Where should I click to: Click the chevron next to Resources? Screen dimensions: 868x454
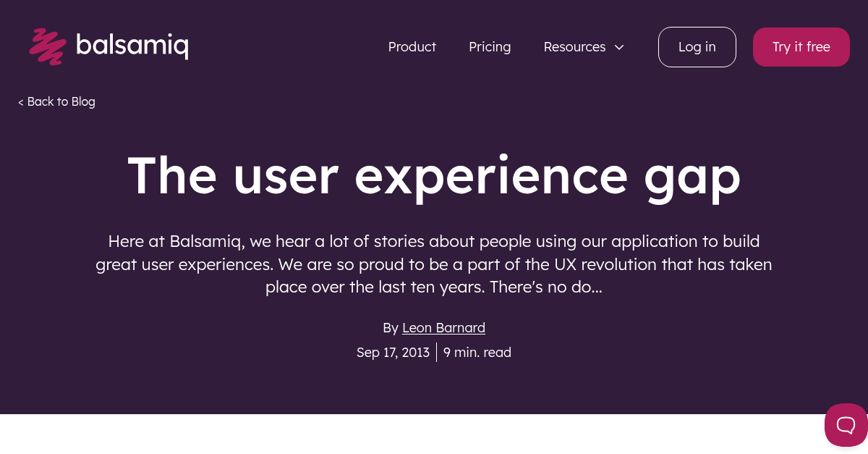619,47
